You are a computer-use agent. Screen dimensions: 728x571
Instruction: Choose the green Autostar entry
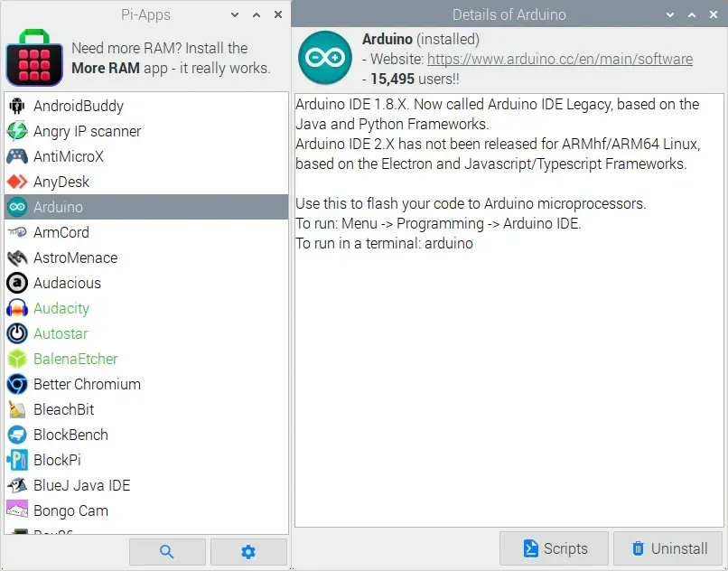click(146, 333)
